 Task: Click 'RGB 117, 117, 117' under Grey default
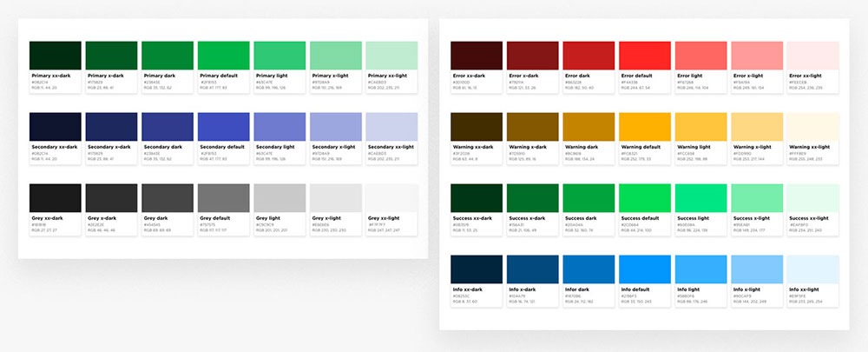tap(214, 230)
